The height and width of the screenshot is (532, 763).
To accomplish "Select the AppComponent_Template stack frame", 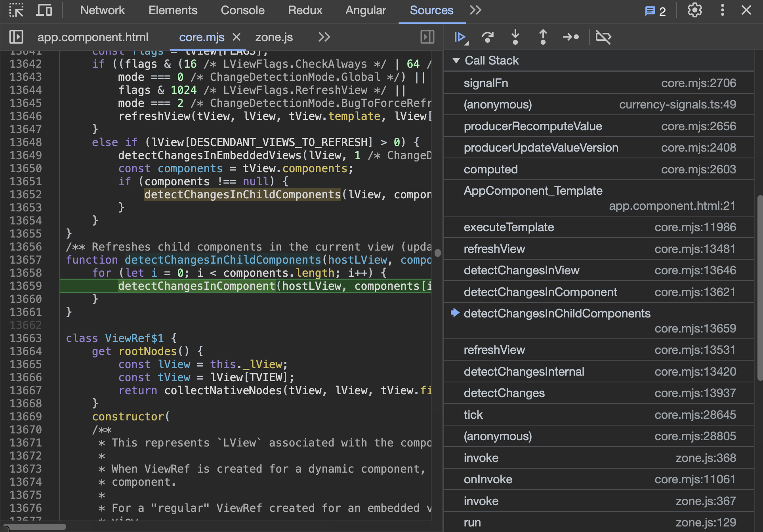I will pyautogui.click(x=533, y=191).
